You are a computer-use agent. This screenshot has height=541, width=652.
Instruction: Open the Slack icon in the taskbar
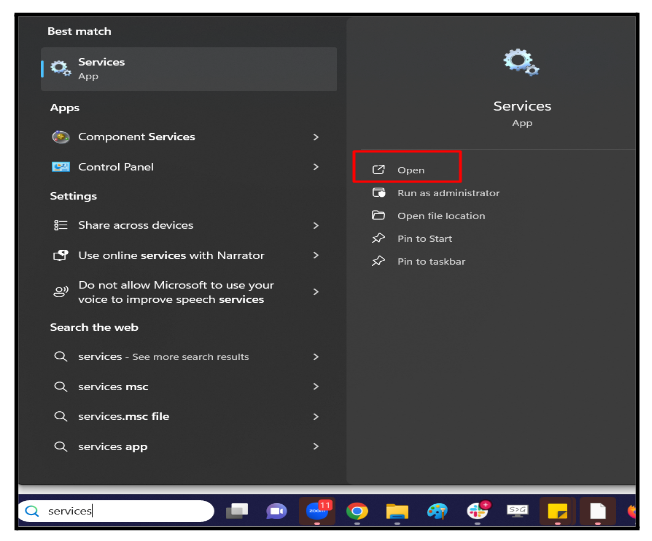click(477, 511)
